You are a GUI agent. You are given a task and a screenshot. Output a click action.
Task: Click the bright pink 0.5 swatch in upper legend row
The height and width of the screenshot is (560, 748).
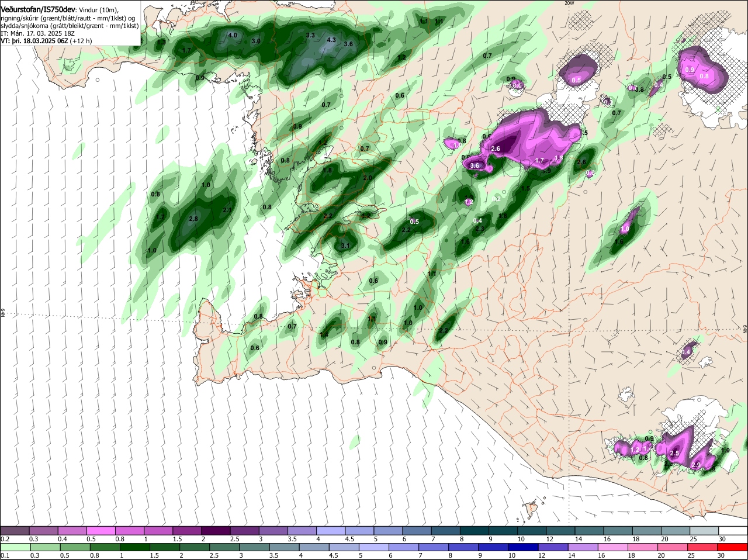click(102, 531)
